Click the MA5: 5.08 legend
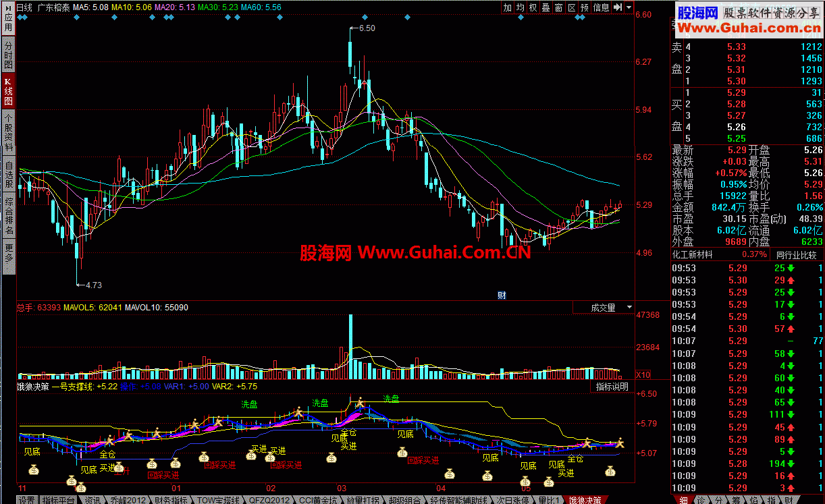 (90, 7)
